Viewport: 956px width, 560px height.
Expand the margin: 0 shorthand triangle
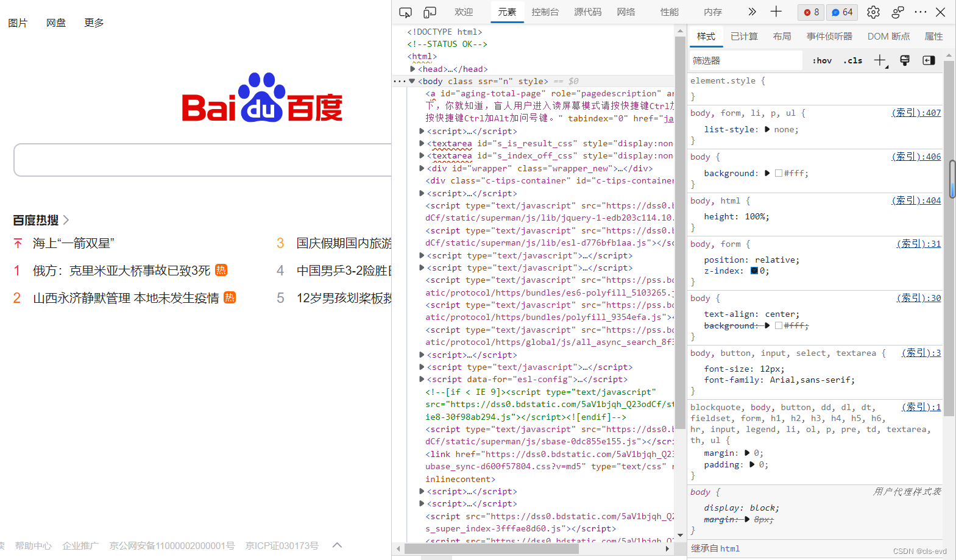[747, 453]
